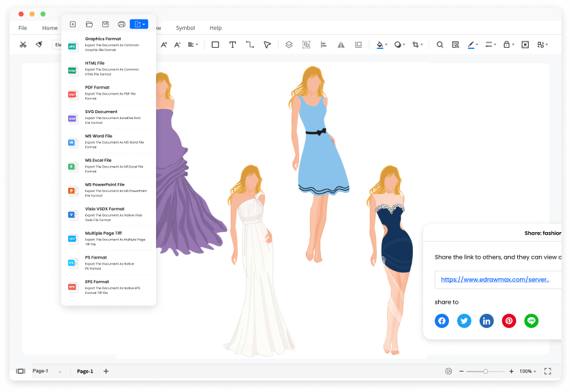
Task: Add a new page with the plus button
Action: (x=106, y=372)
